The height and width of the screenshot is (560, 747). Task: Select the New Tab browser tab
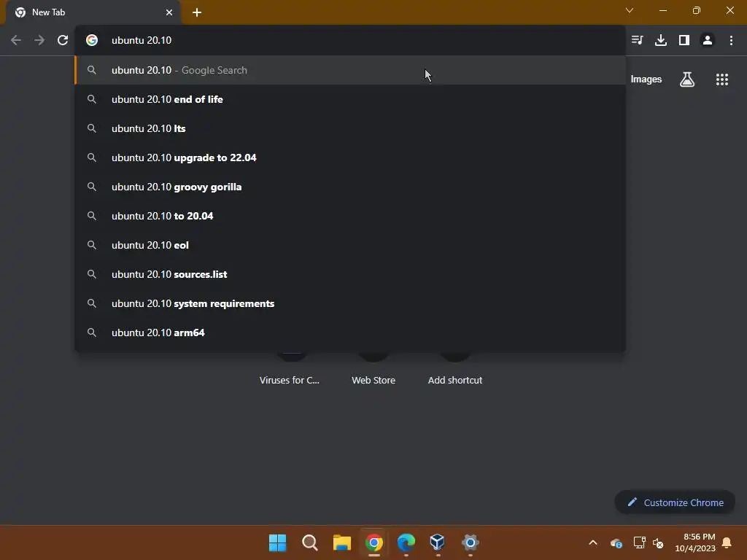tap(93, 12)
